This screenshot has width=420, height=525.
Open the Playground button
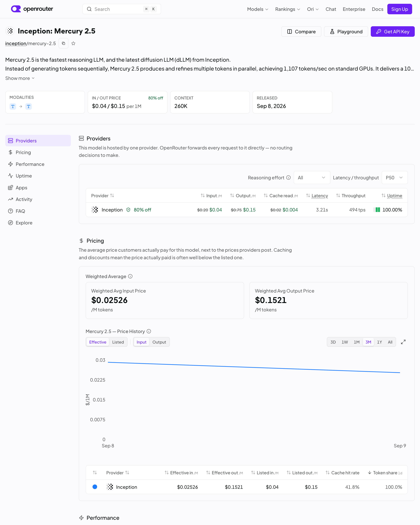[346, 31]
